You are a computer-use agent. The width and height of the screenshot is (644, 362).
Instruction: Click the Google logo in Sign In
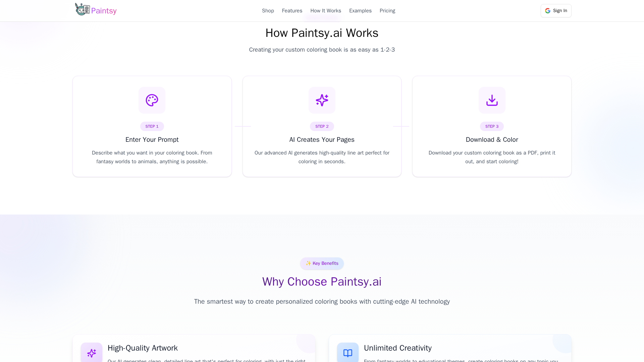[548, 11]
